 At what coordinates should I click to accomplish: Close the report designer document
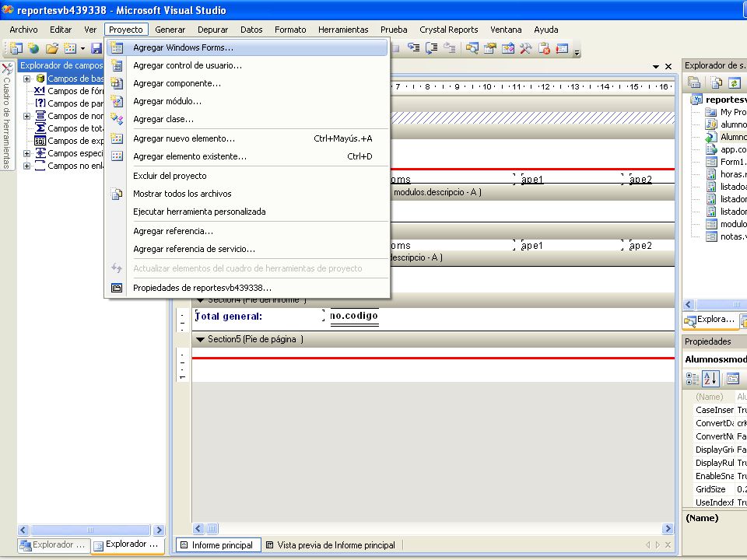coord(668,67)
